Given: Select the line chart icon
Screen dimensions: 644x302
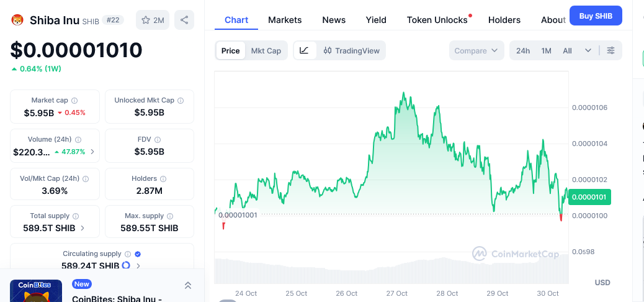Looking at the screenshot, I should (x=304, y=50).
